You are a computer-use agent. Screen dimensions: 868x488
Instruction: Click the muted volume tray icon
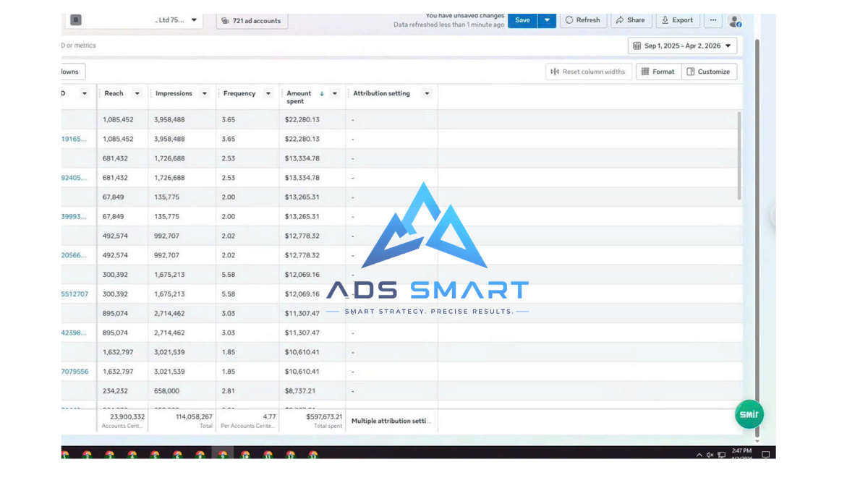click(x=710, y=455)
